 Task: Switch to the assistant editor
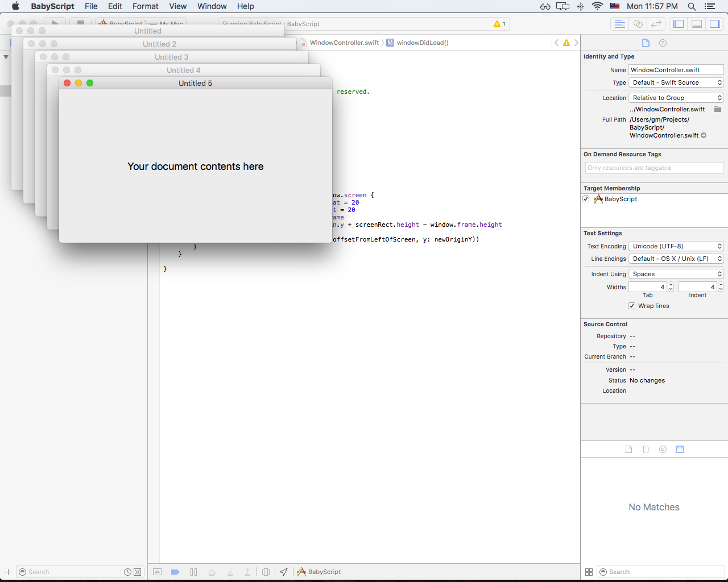tap(638, 24)
